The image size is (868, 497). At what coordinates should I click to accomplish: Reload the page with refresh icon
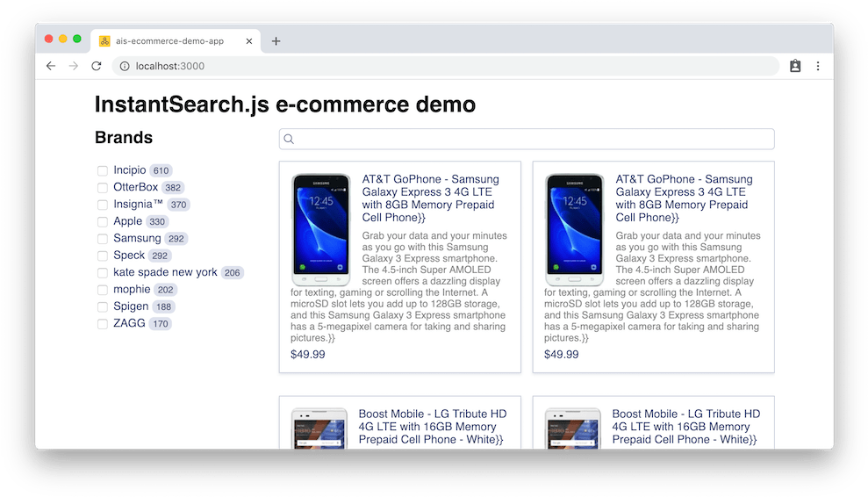(x=97, y=66)
